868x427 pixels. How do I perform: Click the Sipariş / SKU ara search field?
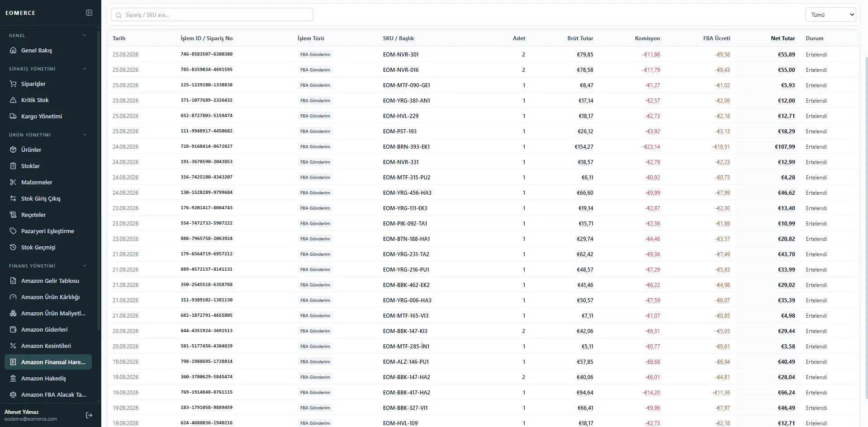coord(212,14)
